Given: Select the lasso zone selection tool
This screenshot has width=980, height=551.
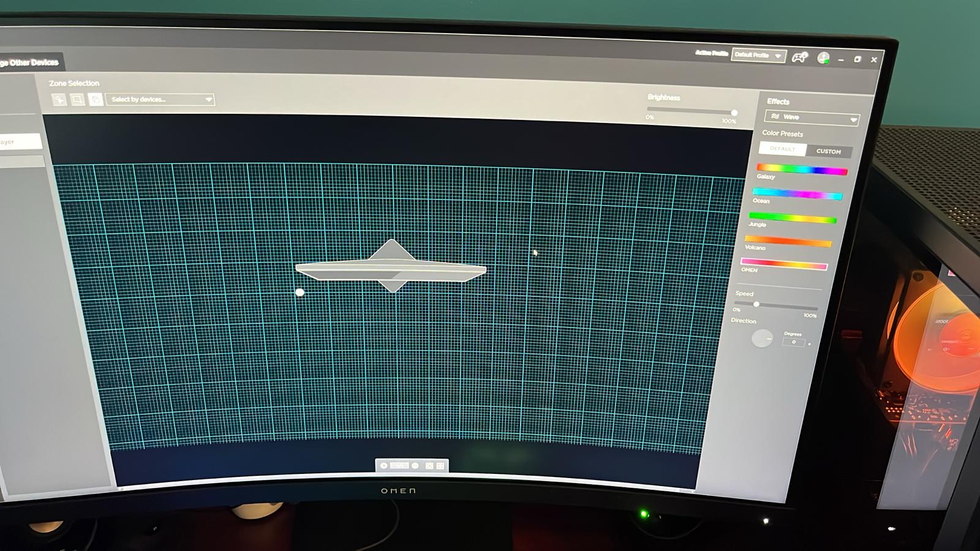Looking at the screenshot, I should 96,99.
